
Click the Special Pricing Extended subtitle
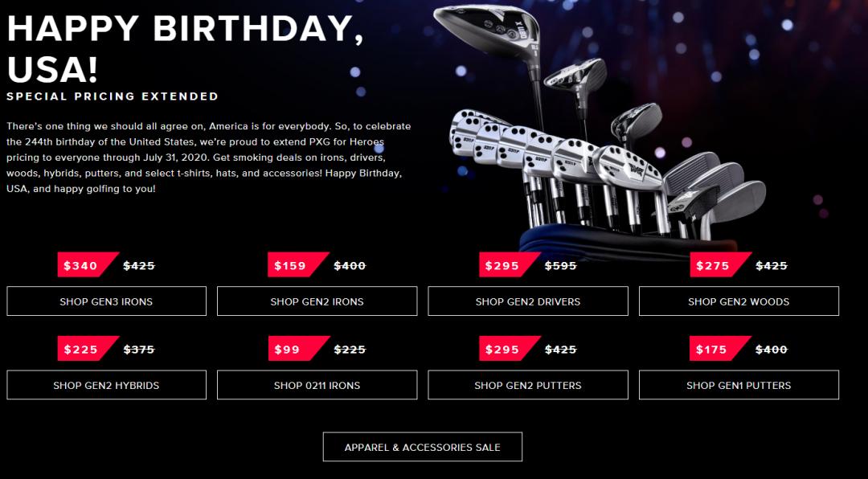coord(113,96)
